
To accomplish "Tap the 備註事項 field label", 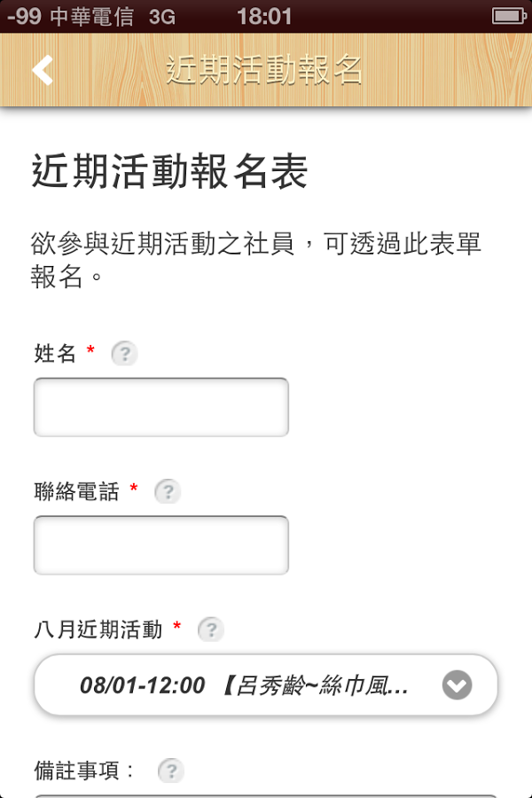I will click(x=83, y=771).
